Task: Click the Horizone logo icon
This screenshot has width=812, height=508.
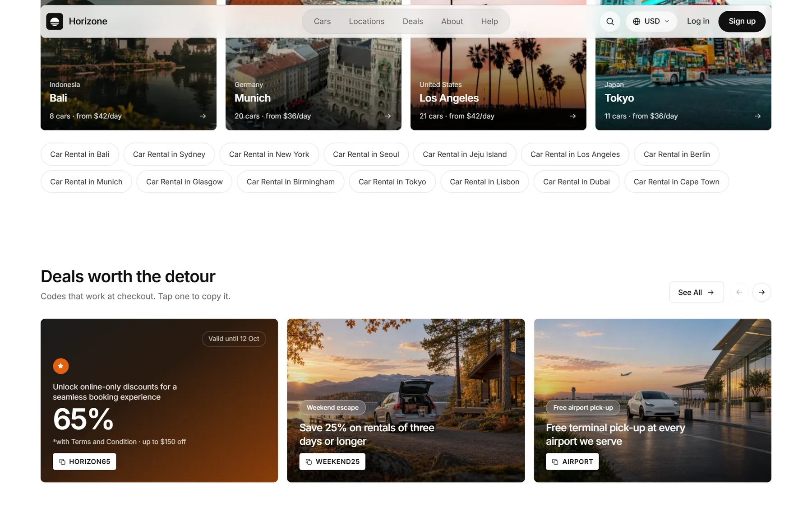Action: click(55, 21)
